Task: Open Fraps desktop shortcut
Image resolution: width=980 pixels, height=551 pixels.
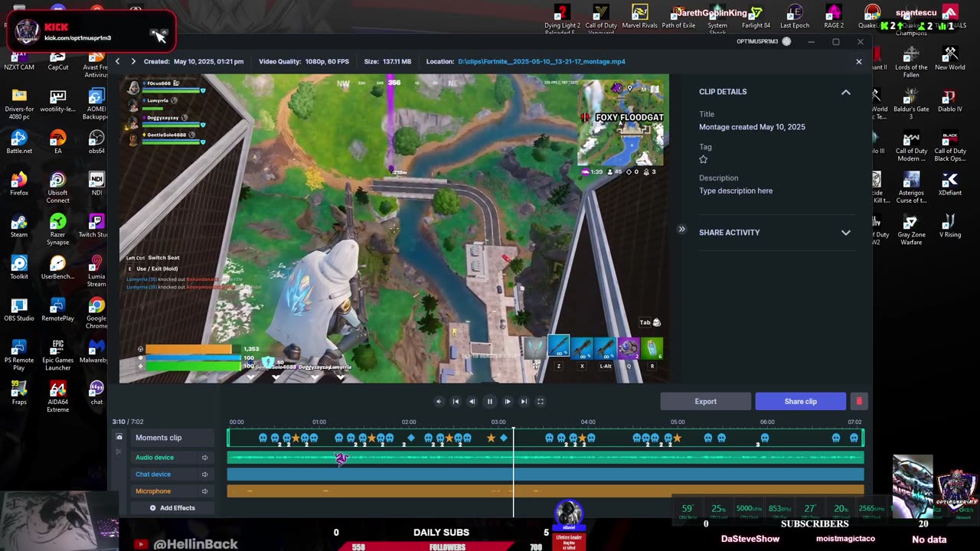Action: (x=19, y=393)
